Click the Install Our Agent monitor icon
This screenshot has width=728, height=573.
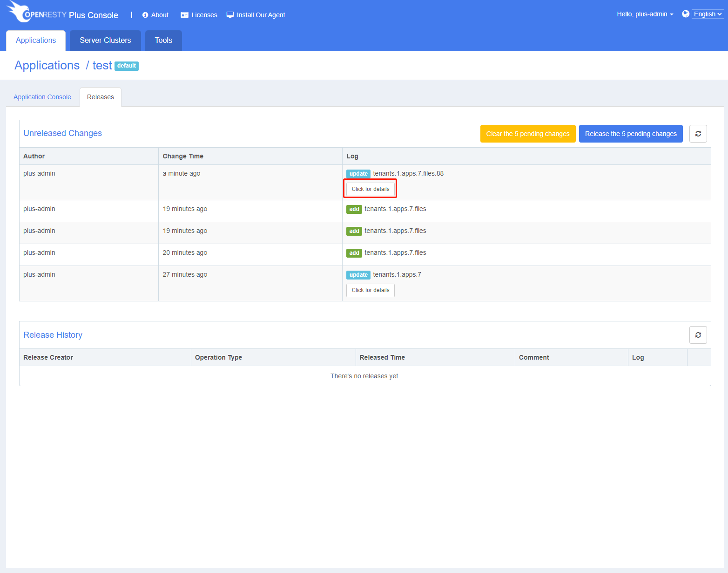click(230, 14)
